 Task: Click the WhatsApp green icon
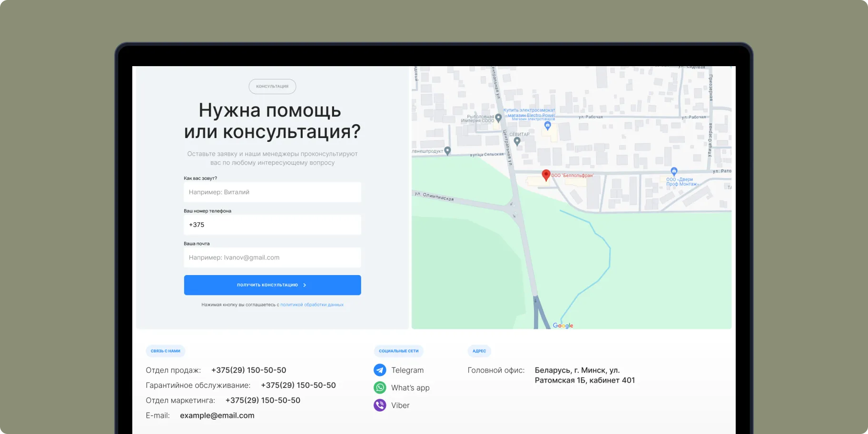tap(380, 387)
